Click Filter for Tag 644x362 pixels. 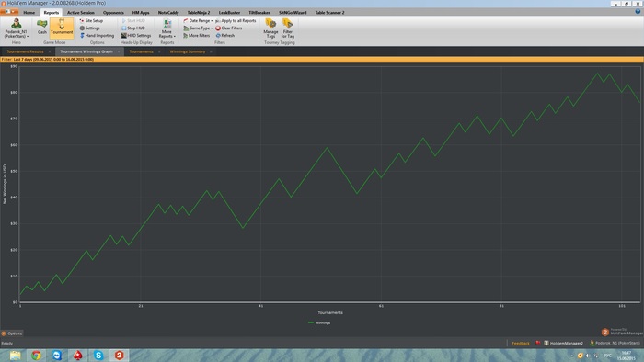point(287,28)
